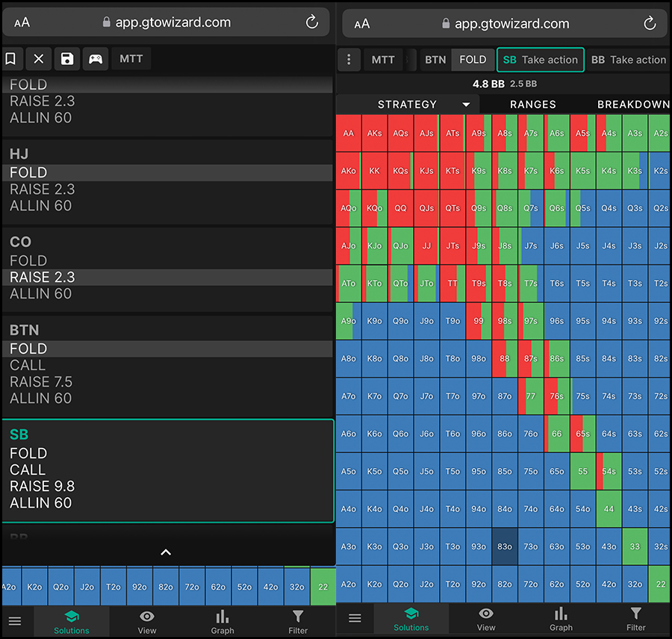672x639 pixels.
Task: Click the save disk icon
Action: 67,59
